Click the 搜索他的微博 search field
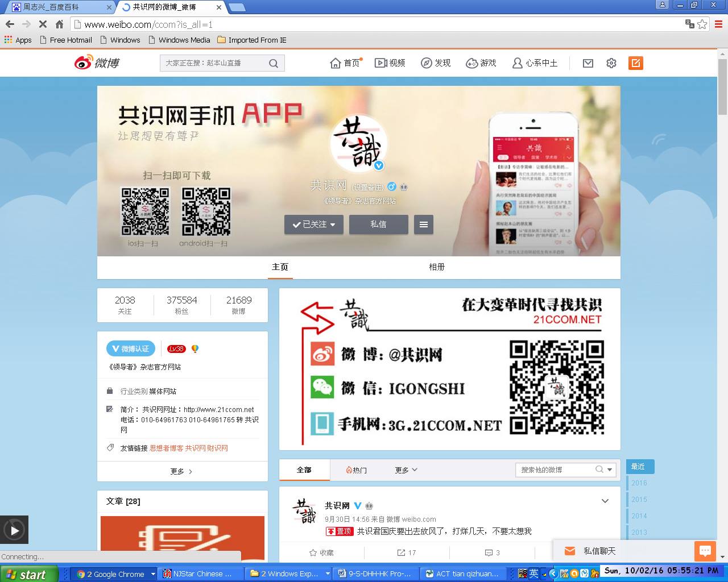Screen dimensions: 728x582 click(556, 469)
